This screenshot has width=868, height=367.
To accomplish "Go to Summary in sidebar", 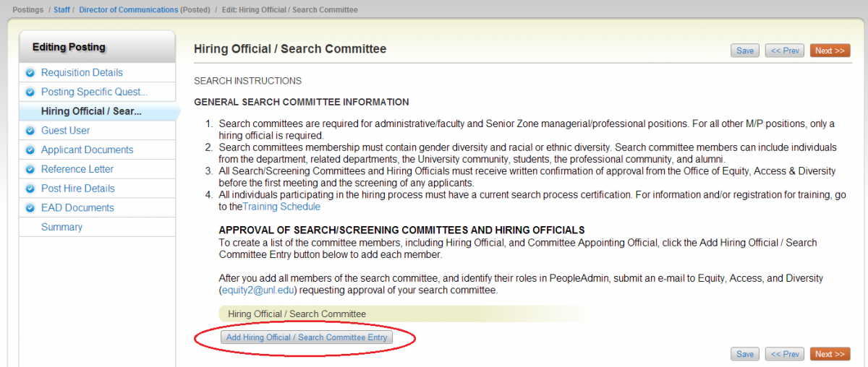I will tap(61, 227).
